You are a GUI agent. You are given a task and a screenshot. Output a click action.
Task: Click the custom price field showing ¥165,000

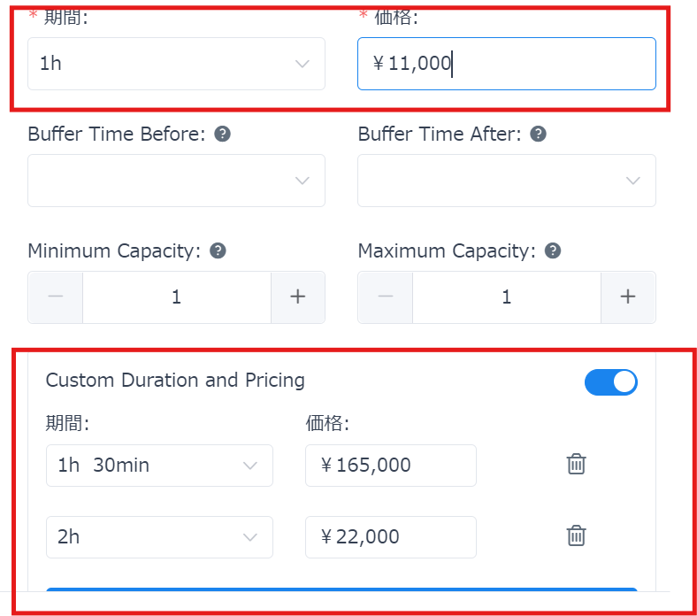[390, 466]
